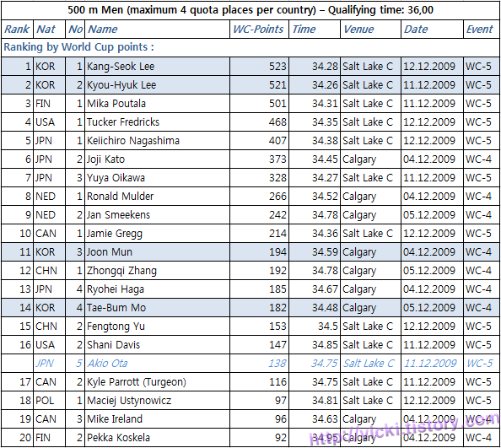Click the name Jan Smeekens

pyautogui.click(x=119, y=215)
